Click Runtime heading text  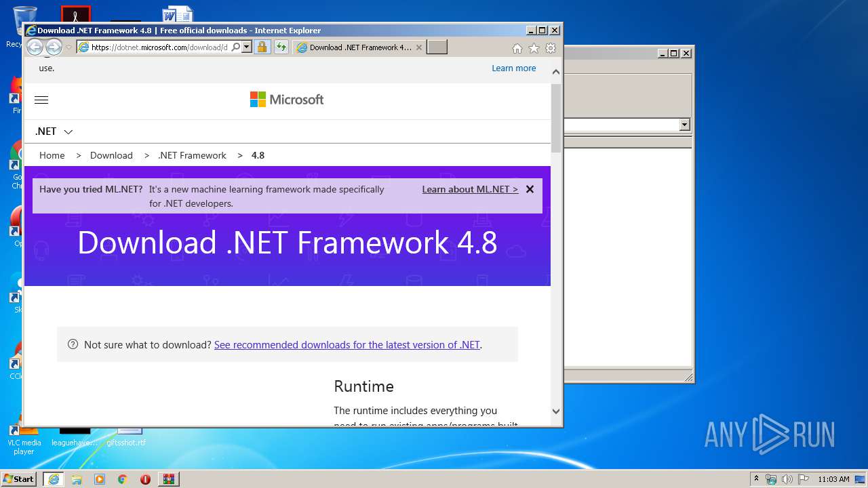pos(363,386)
